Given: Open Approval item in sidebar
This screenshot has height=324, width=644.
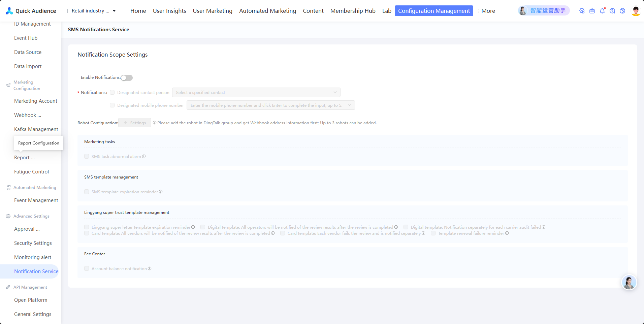Looking at the screenshot, I should point(27,229).
